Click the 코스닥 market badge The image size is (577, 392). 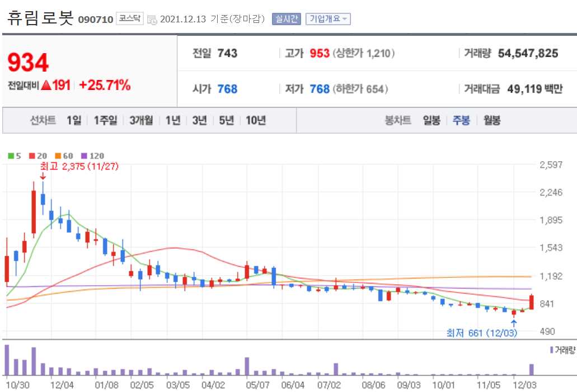pyautogui.click(x=129, y=18)
